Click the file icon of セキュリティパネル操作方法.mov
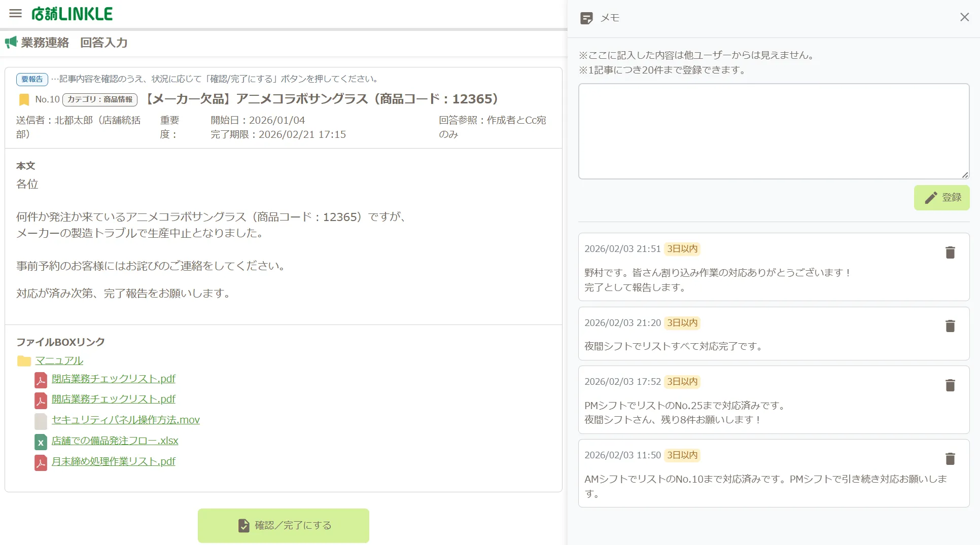Screen dimensions: 980x545 41,421
